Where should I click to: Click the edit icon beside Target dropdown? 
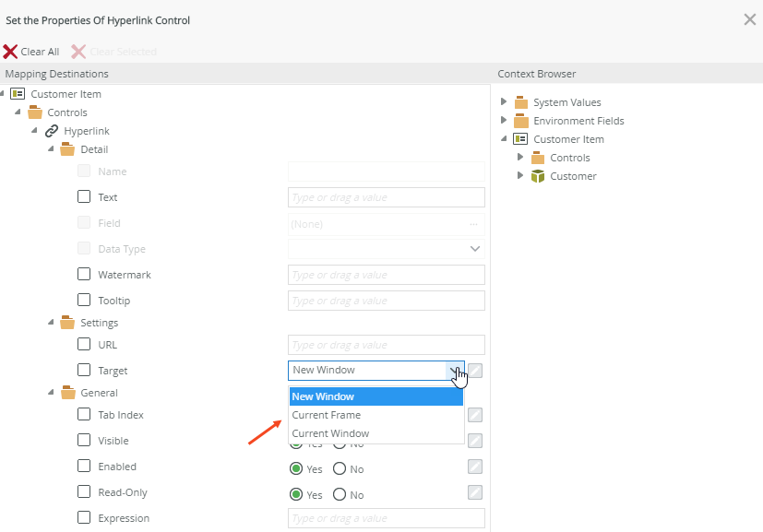(x=475, y=371)
